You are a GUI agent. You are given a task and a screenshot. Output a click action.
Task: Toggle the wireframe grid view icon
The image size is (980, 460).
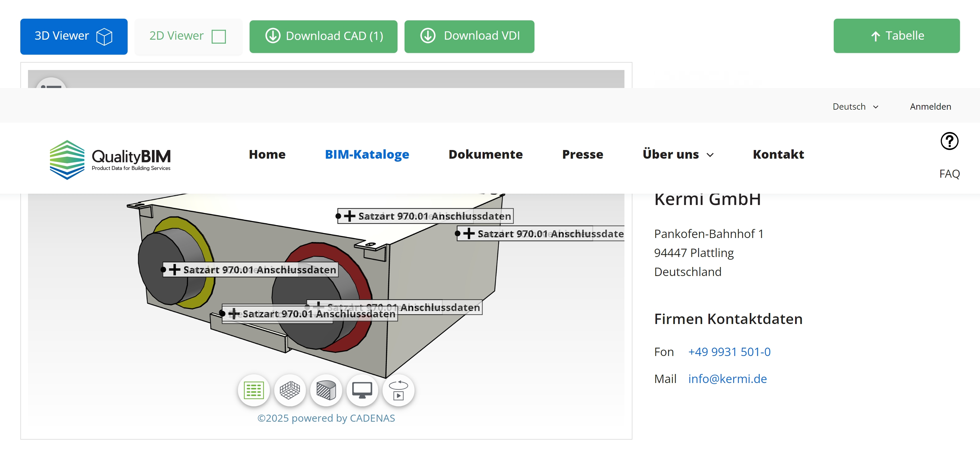pos(290,390)
